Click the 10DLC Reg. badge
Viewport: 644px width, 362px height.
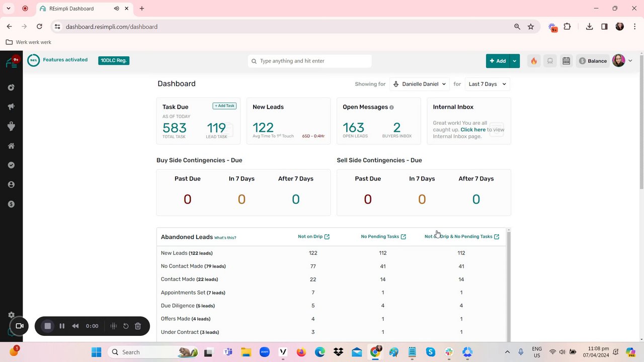click(x=114, y=60)
